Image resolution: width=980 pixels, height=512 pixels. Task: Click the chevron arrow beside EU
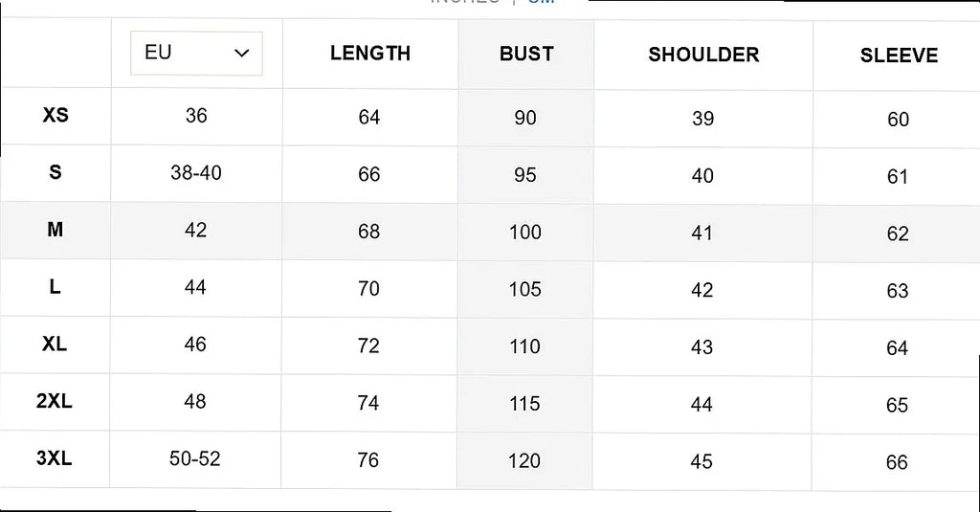[x=242, y=54]
